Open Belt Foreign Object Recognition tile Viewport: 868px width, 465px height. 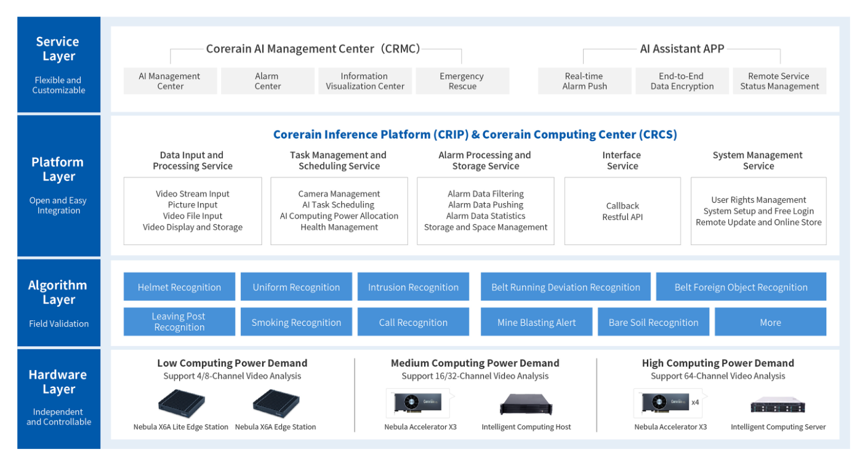point(741,287)
